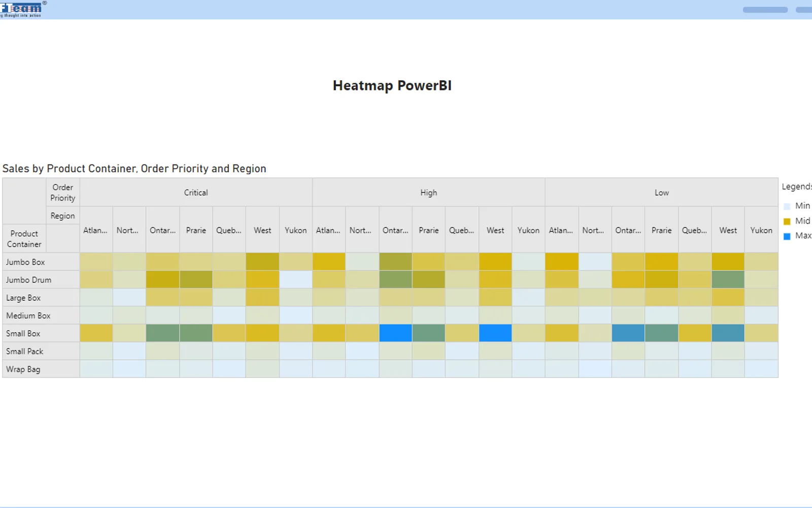812x508 pixels.
Task: Select the West column under Critical
Action: click(x=262, y=230)
